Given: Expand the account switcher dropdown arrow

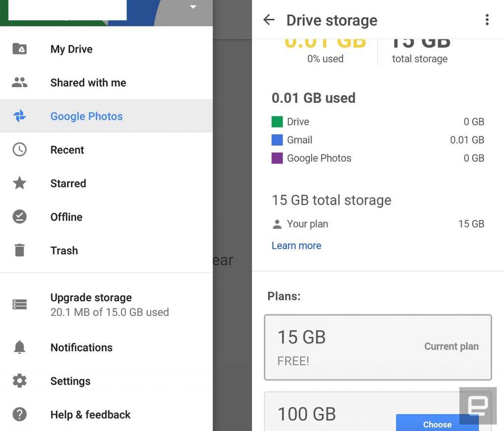Looking at the screenshot, I should [193, 7].
